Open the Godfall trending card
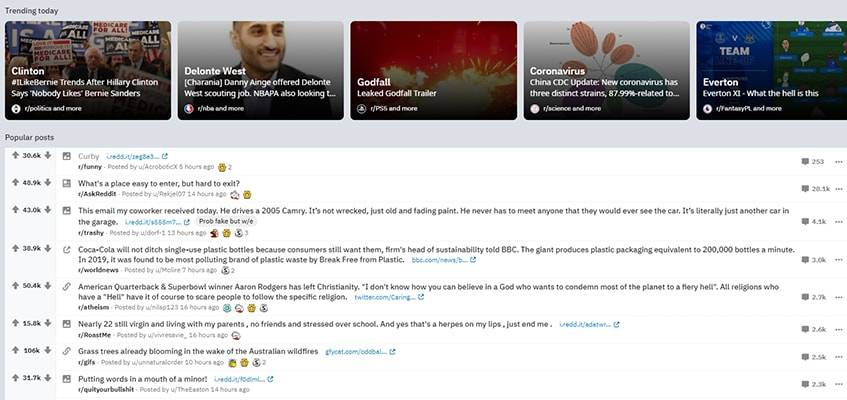This screenshot has width=847, height=400. point(434,70)
